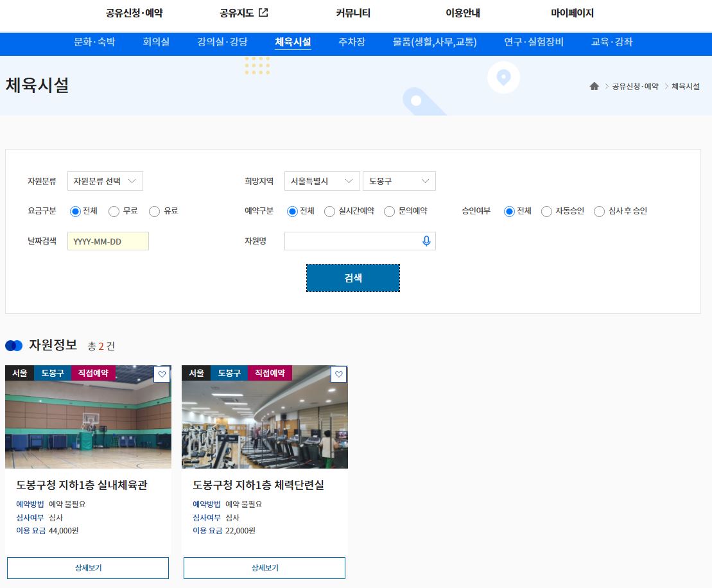
Task: Select the 체육시설 category tab
Action: click(x=293, y=42)
